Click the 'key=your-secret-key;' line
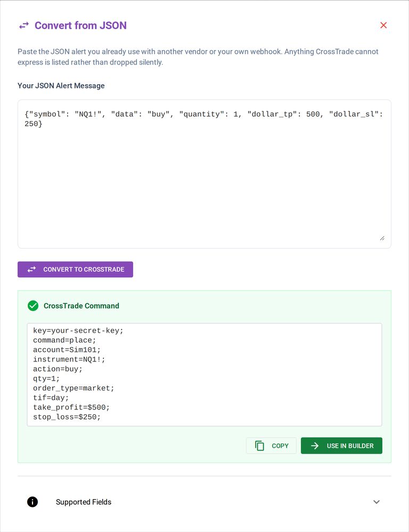This screenshot has width=409, height=532. 78,331
